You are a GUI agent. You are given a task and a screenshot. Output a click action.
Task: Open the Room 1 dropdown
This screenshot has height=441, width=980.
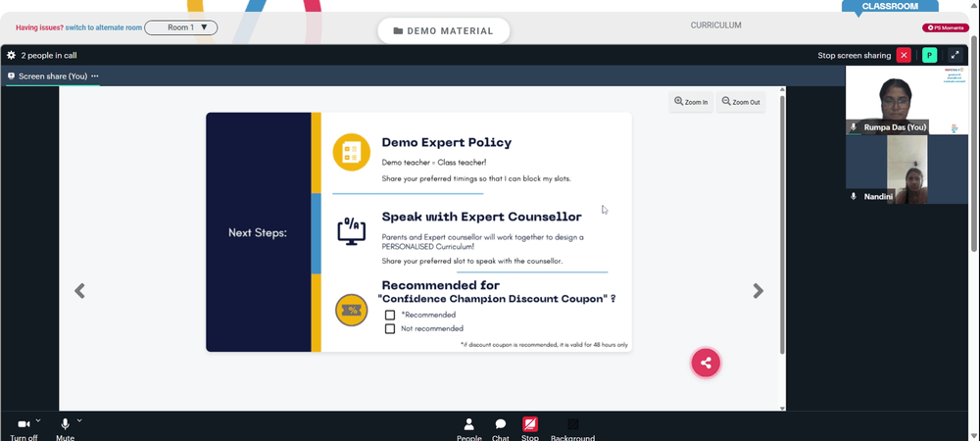tap(181, 27)
